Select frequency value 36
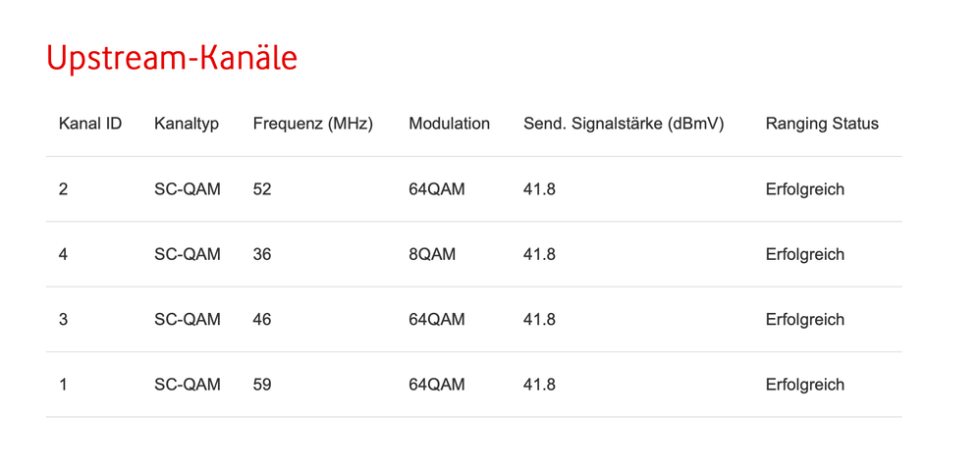 pyautogui.click(x=262, y=254)
